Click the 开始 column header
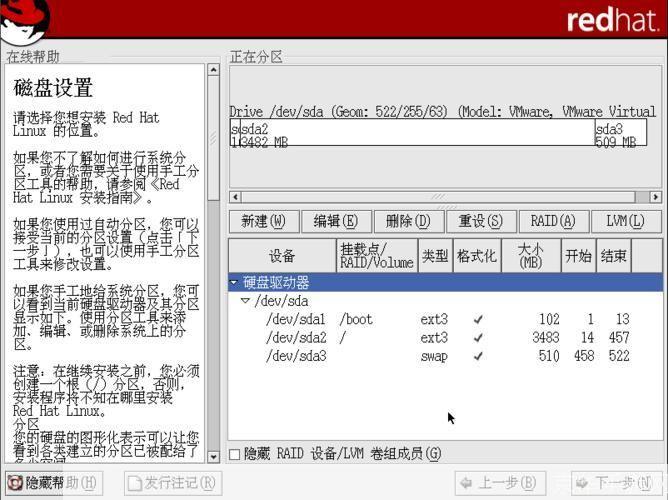This screenshot has height=500, width=668. [579, 256]
